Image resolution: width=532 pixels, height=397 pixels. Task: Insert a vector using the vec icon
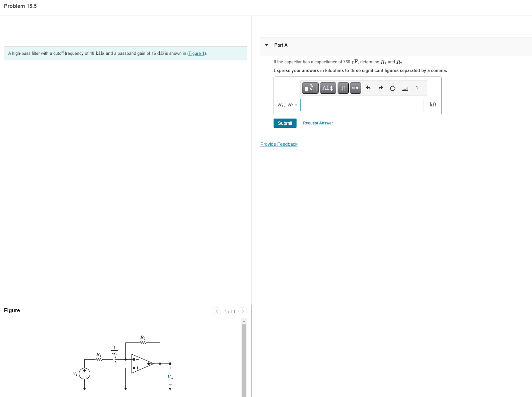355,88
